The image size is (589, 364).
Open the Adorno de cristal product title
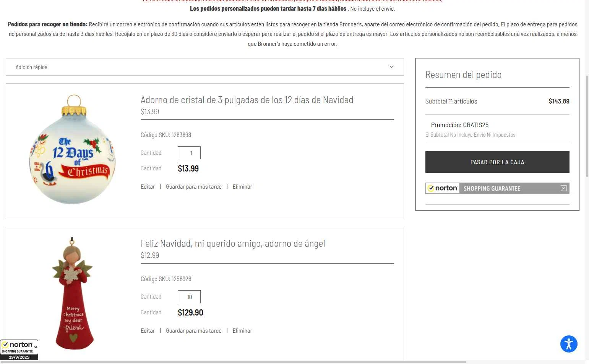coord(247,100)
